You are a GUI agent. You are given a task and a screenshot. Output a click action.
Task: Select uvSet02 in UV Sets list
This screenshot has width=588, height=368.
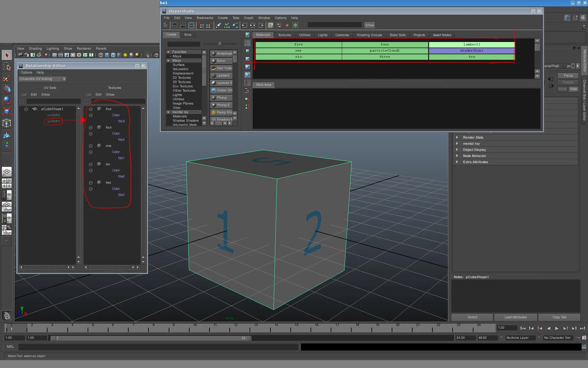[x=54, y=115]
